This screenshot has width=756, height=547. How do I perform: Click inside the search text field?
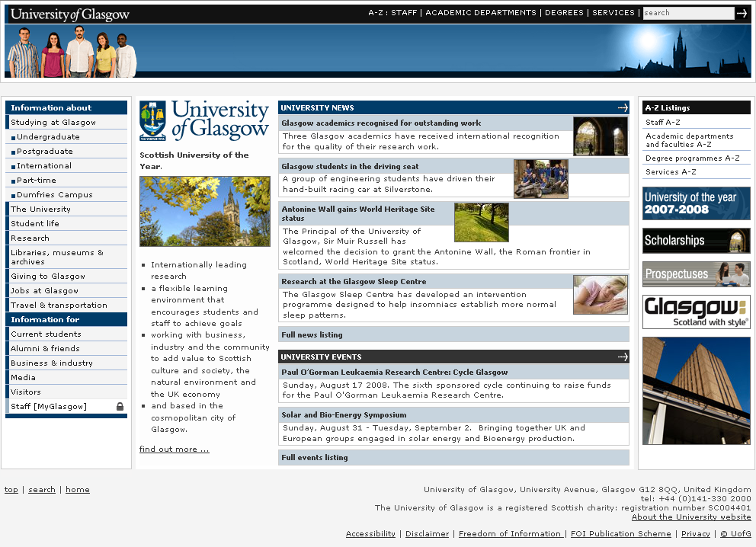688,13
